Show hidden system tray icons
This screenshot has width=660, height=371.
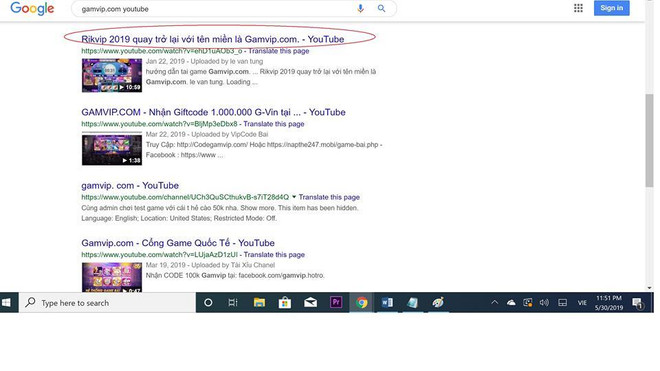click(x=495, y=302)
